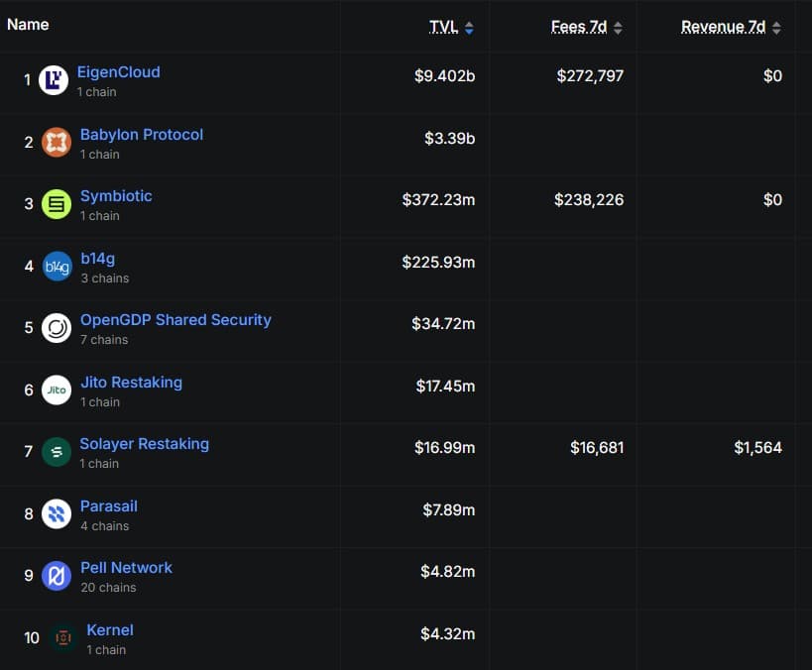This screenshot has width=812, height=670.
Task: Click the Parasail logo icon
Action: point(57,513)
